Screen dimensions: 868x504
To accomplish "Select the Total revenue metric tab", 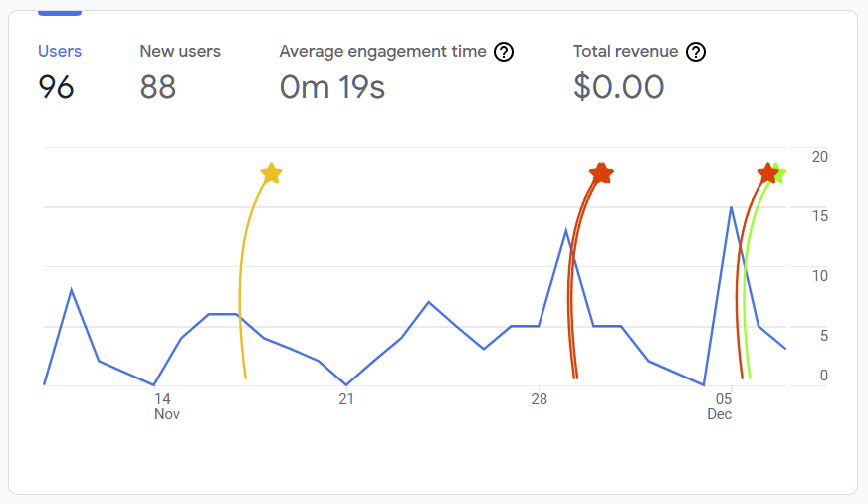I will pos(625,51).
